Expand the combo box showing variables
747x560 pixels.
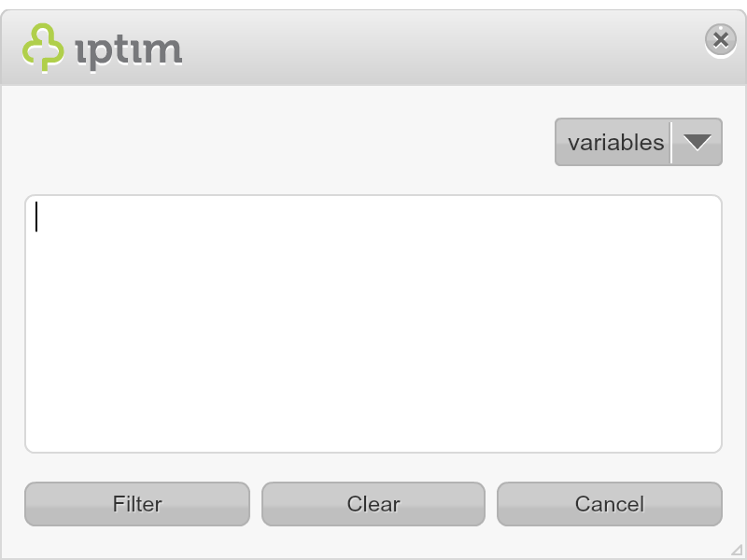click(x=639, y=142)
